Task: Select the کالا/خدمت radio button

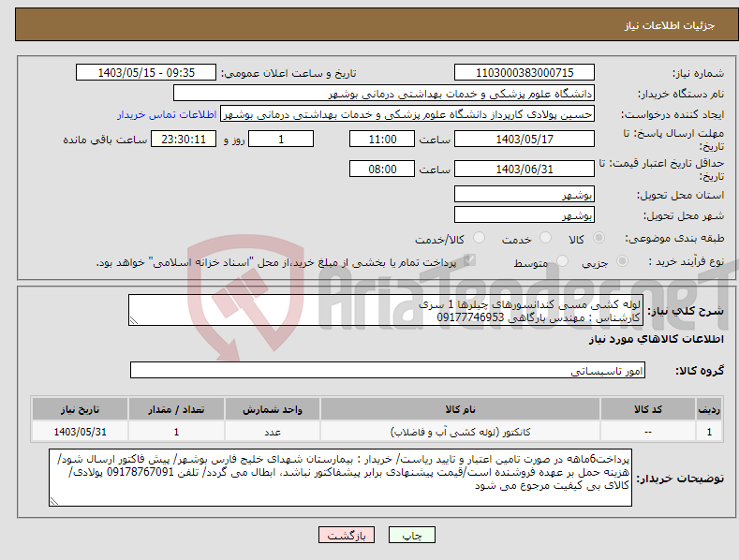Action: pyautogui.click(x=479, y=238)
